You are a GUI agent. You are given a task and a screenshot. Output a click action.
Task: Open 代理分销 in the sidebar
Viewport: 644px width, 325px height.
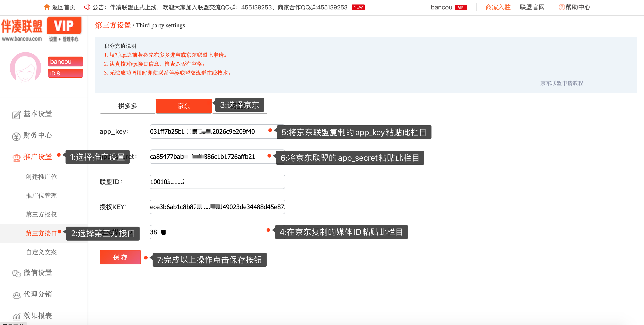[37, 294]
